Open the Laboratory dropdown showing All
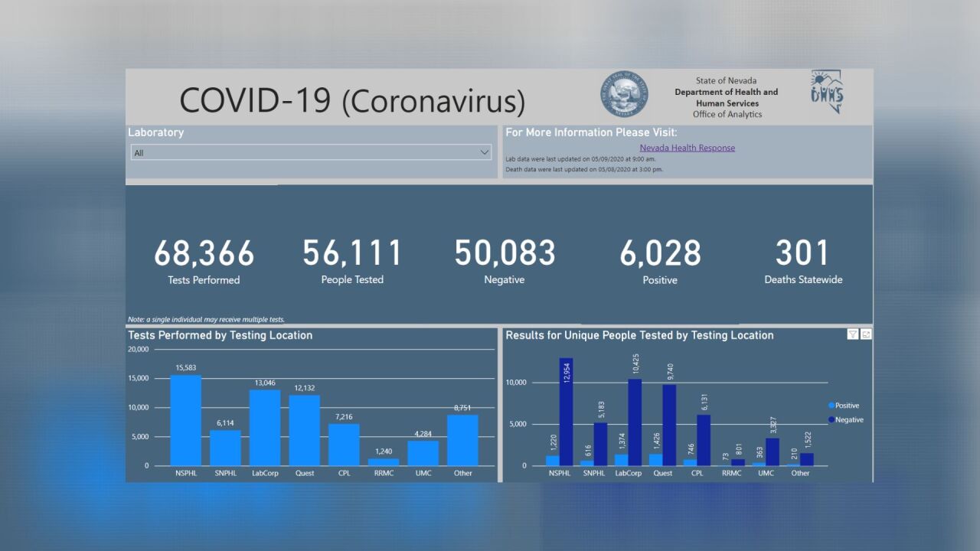 pos(311,152)
